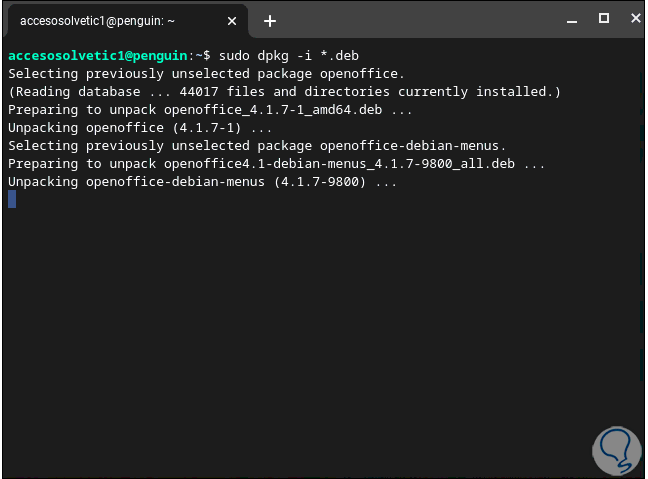Click the blinking terminal cursor block
This screenshot has width=648, height=479.
12,199
